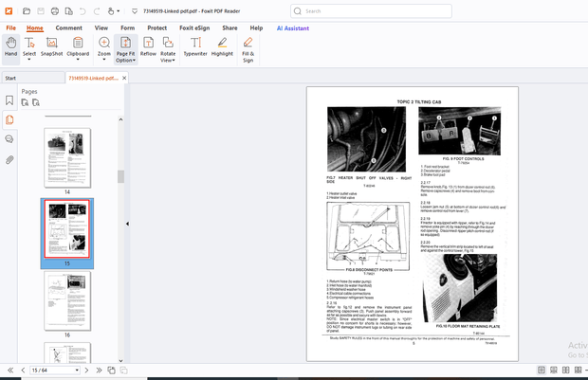Switch to the Home ribbon tab

pos(35,28)
